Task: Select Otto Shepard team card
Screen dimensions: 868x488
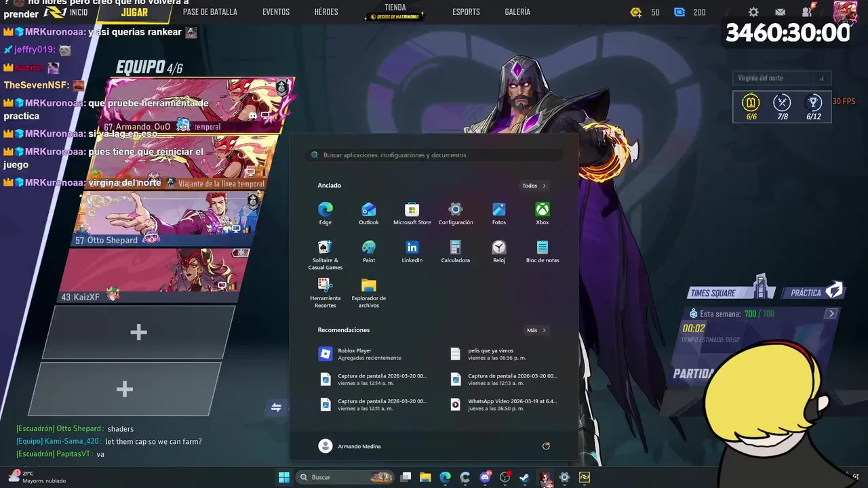Action: click(x=166, y=218)
